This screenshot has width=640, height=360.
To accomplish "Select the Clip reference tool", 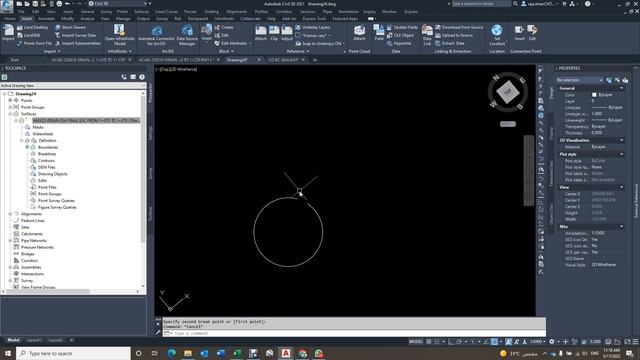I will click(x=274, y=33).
